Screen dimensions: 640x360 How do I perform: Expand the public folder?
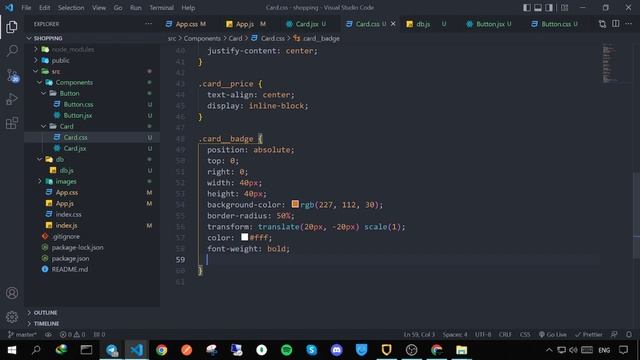[x=36, y=60]
